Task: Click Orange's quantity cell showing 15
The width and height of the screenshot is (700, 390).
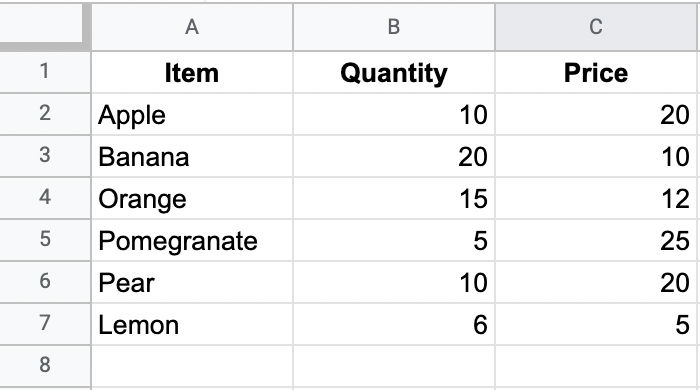Action: pyautogui.click(x=394, y=198)
